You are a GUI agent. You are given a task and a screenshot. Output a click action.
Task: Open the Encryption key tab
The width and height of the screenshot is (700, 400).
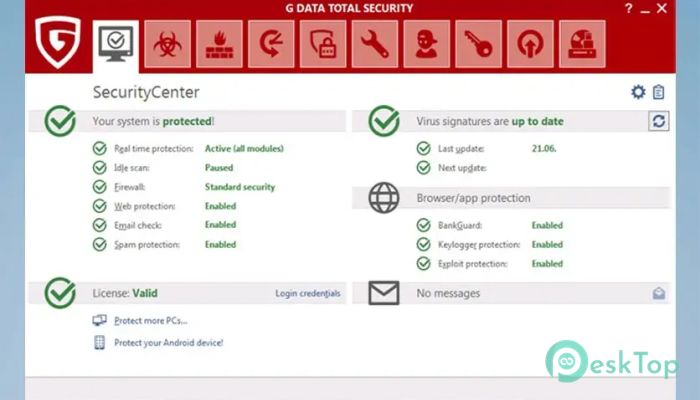[x=478, y=44]
